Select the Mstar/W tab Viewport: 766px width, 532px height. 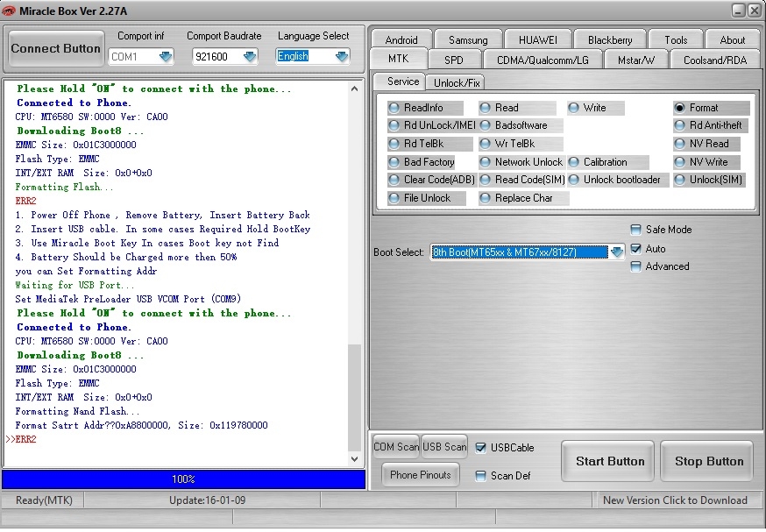636,60
